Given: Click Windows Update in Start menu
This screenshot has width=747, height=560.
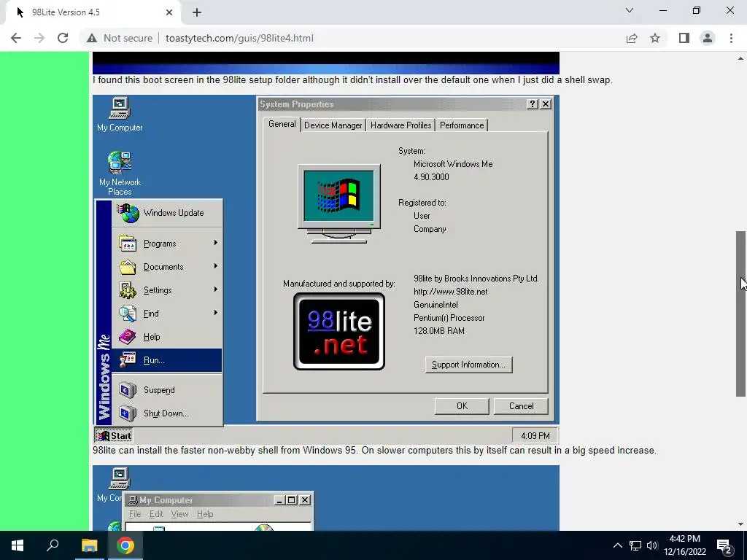Looking at the screenshot, I should 167,213.
